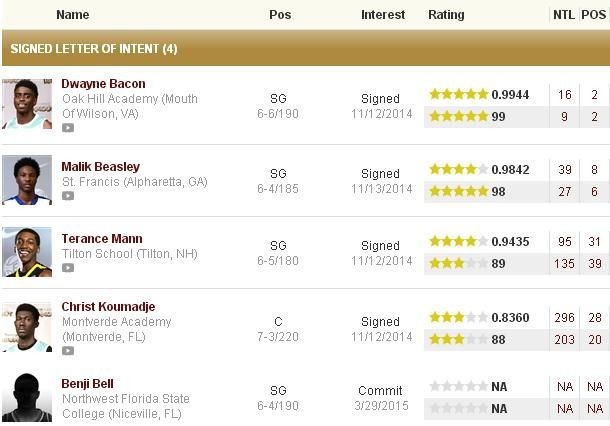Play Malik Beasley's video icon

[68, 196]
